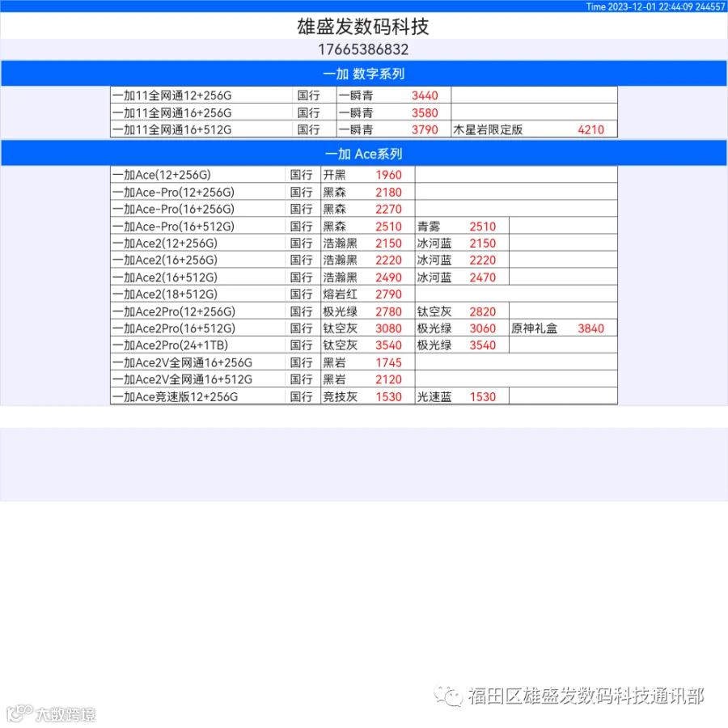Click "钛空灰" in the Ace2Pro(24+1TB) row
The width and height of the screenshot is (728, 728).
coord(341,345)
